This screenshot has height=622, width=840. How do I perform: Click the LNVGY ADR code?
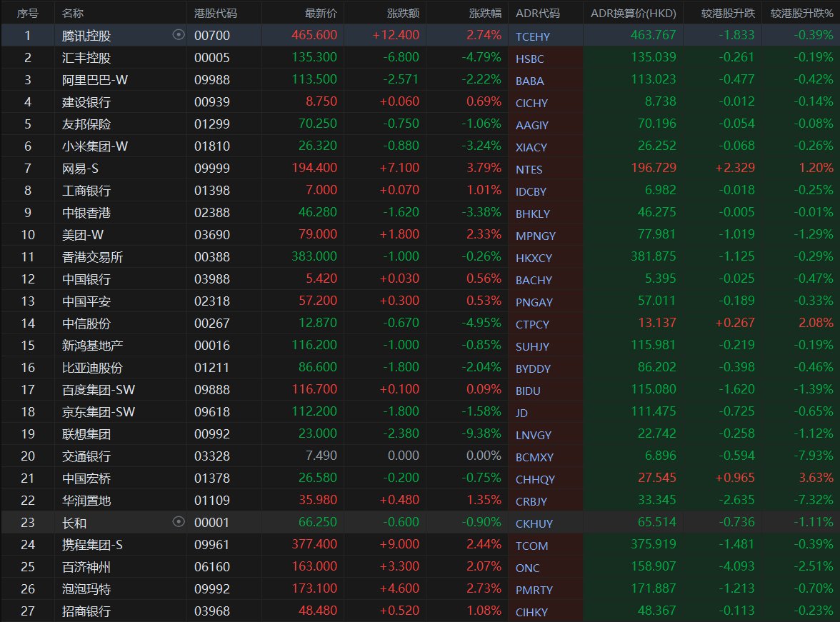pos(533,435)
